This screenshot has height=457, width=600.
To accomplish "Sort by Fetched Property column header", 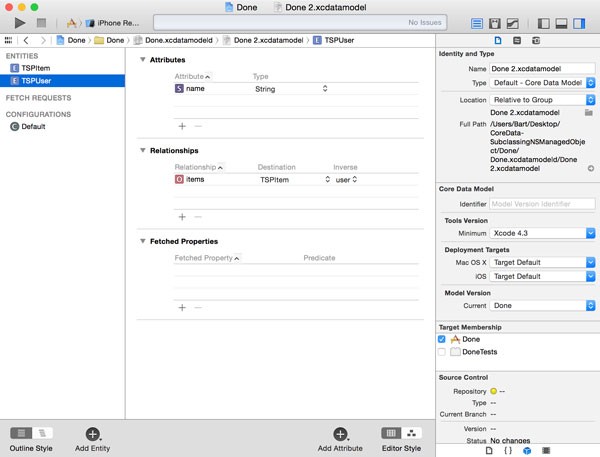I will [x=207, y=258].
